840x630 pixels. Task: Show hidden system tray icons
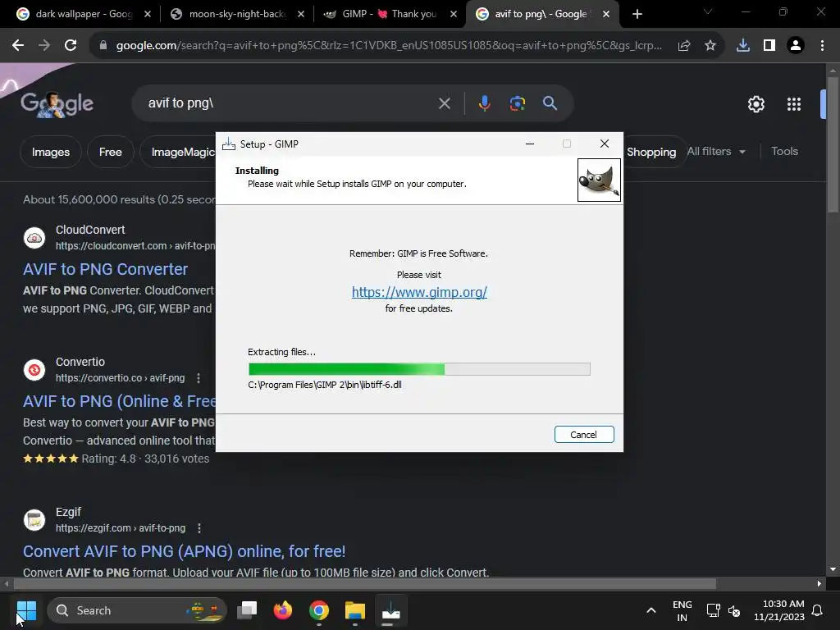pos(651,610)
